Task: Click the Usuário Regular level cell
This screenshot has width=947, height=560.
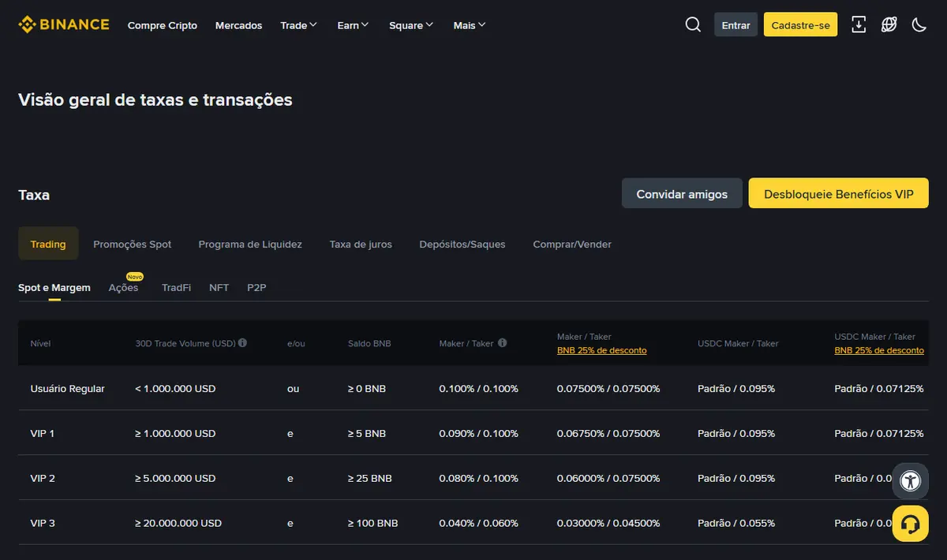Action: [x=67, y=388]
